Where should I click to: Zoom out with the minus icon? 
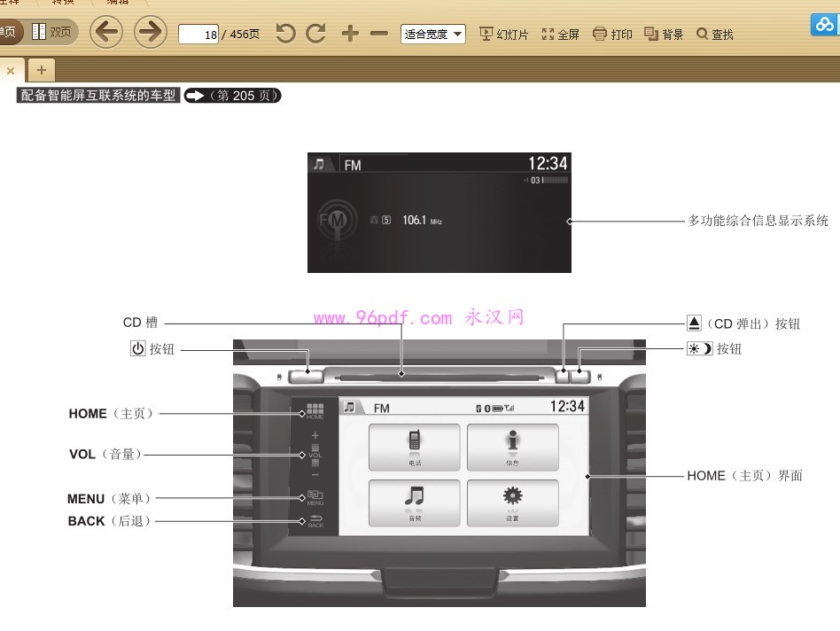(379, 34)
